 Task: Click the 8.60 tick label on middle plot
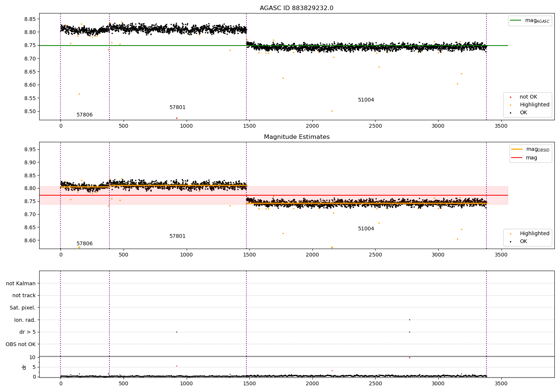(x=29, y=241)
